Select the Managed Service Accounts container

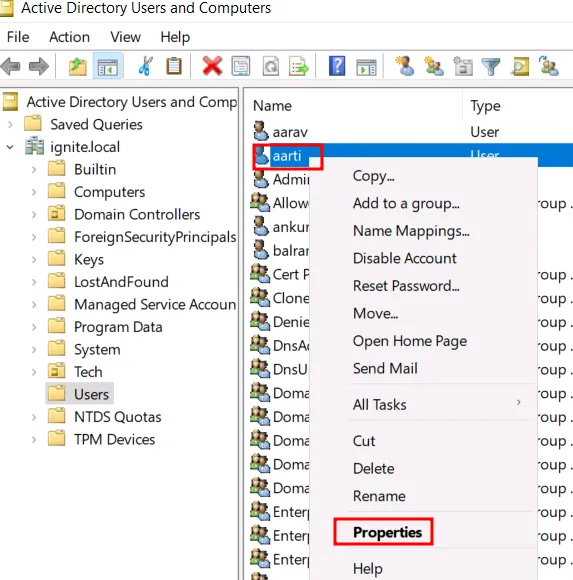click(x=155, y=304)
